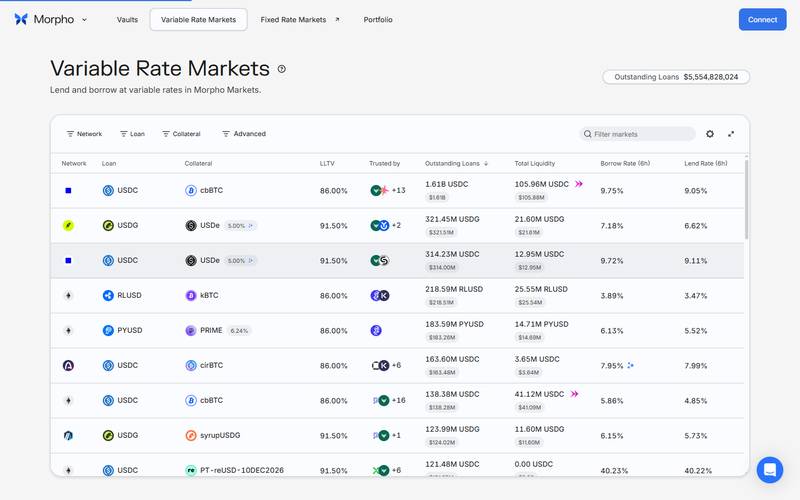The image size is (800, 500).
Task: Open Fixed Rate Markets external link
Action: tap(300, 19)
